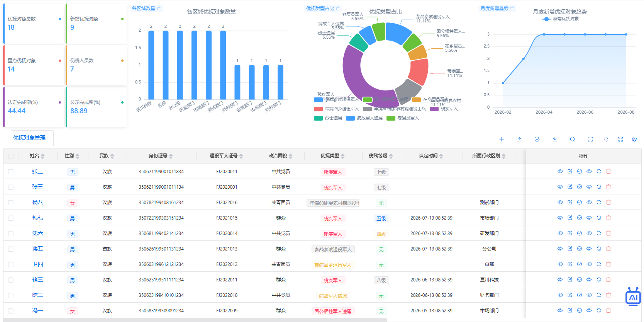Viewport: 644px width, 322px height.
Task: Sort by 认定时间 column arrows
Action: 441,156
